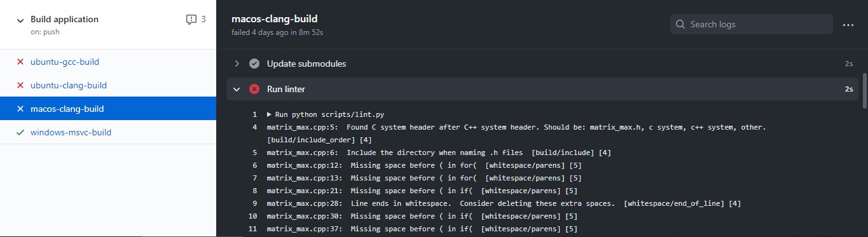Open the annotations comment icon showing 3
The width and height of the screenshot is (868, 237).
click(x=191, y=20)
